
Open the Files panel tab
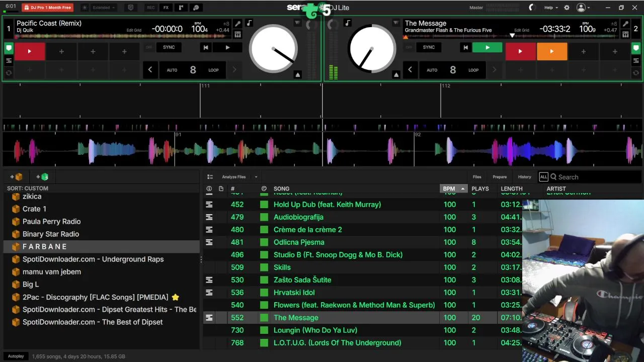coord(477,177)
